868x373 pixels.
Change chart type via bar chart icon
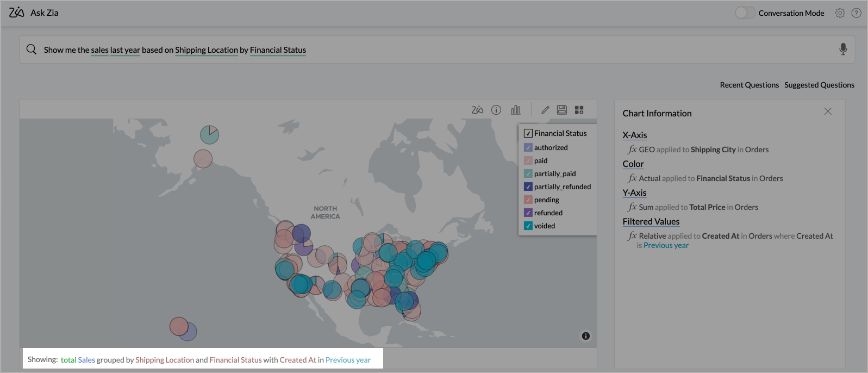point(515,110)
